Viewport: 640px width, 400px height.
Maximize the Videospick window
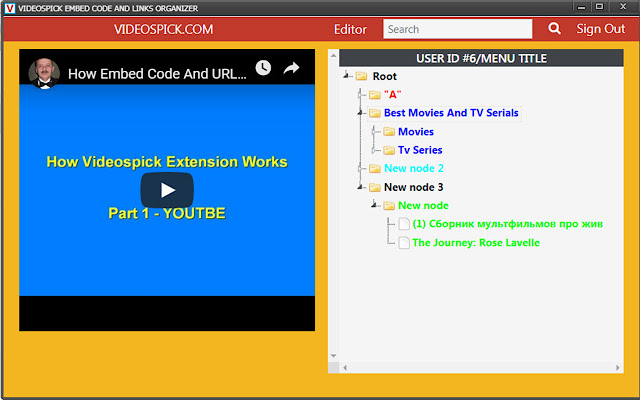(x=599, y=7)
